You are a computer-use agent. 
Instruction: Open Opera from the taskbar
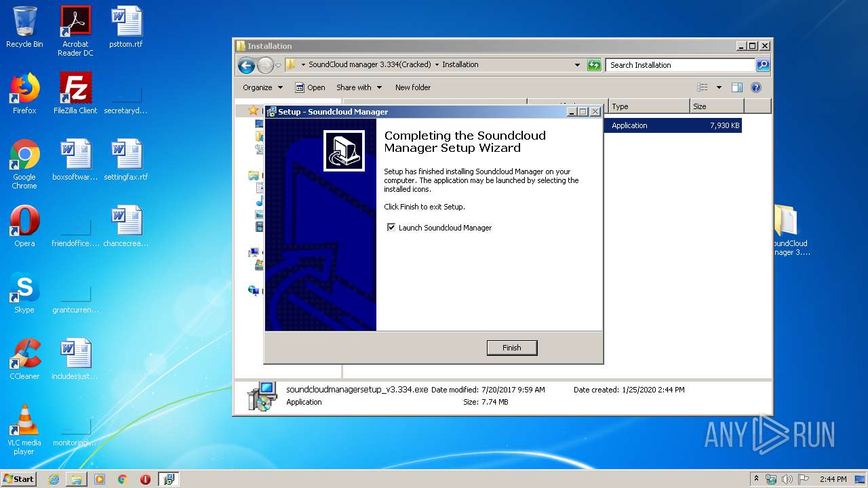[145, 479]
